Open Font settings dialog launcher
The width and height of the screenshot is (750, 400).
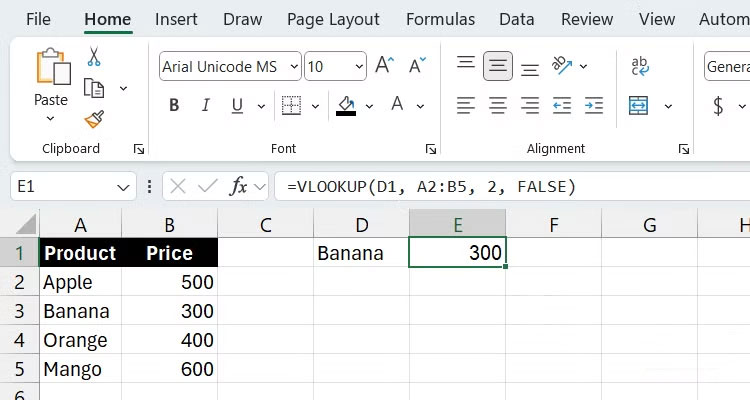coord(431,149)
